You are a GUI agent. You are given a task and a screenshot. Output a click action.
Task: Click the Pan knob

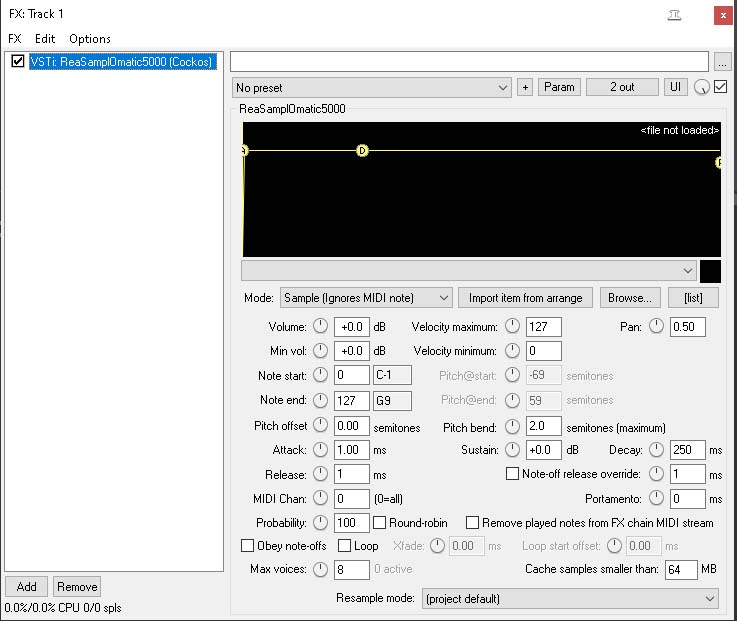click(x=657, y=327)
